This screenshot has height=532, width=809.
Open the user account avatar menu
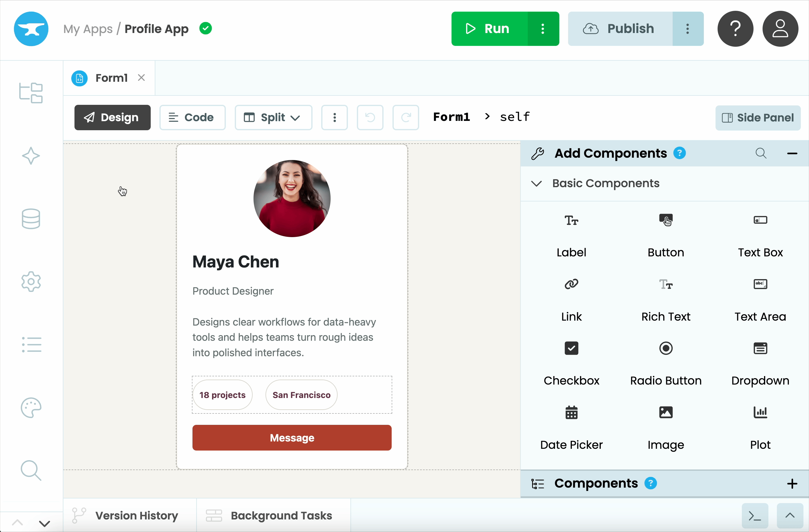tap(780, 29)
